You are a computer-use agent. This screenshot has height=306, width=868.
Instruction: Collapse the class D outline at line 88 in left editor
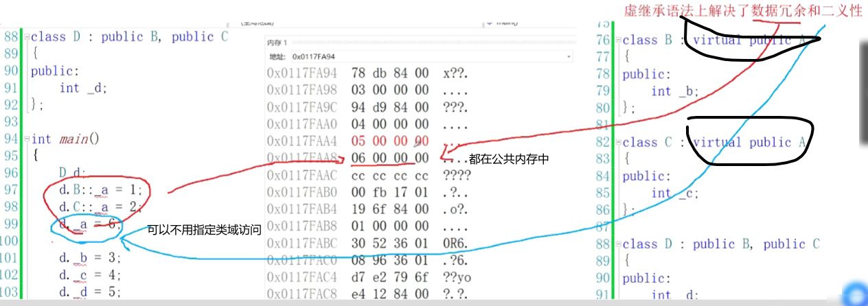27,36
